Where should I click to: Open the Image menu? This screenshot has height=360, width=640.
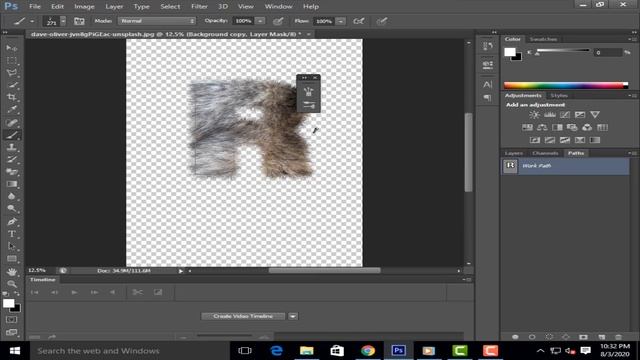pyautogui.click(x=84, y=7)
